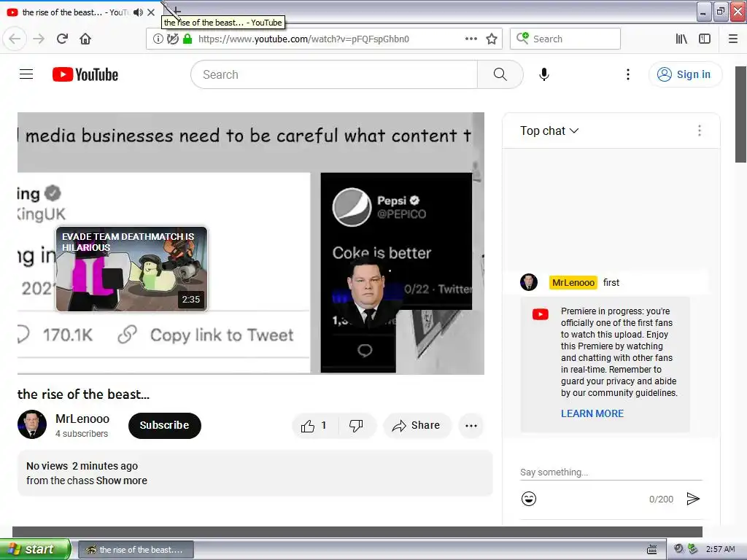This screenshot has width=747, height=560.
Task: Click the video title 'the rise of the beast...'
Action: [83, 394]
